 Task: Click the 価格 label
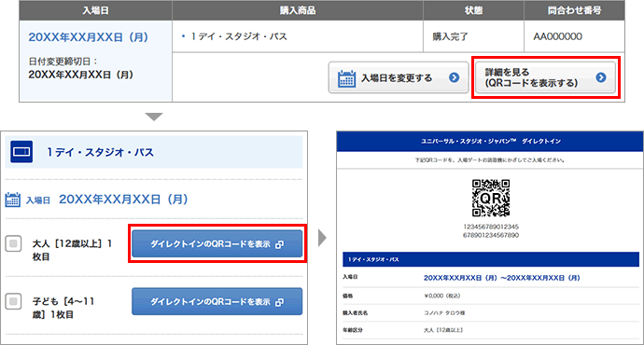[x=348, y=296]
